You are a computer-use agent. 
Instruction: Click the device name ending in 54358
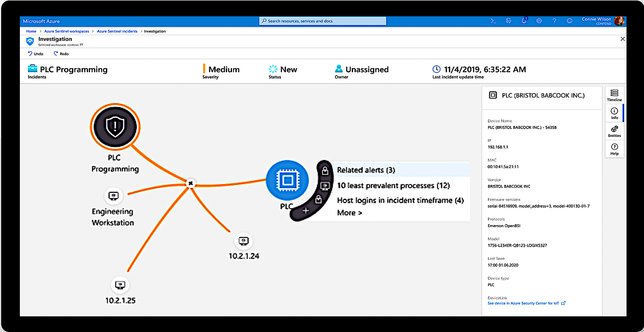pos(522,127)
